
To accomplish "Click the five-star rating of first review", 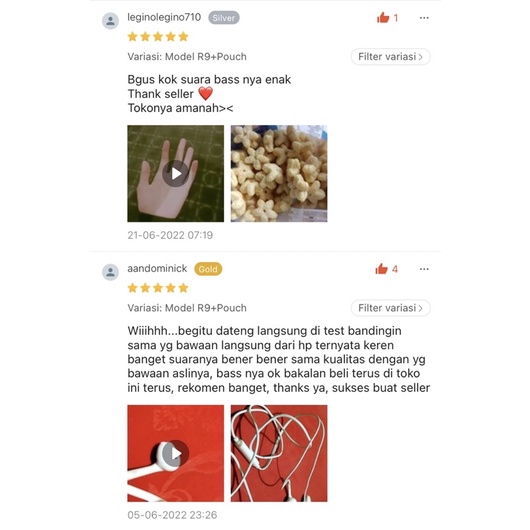I will [x=158, y=37].
